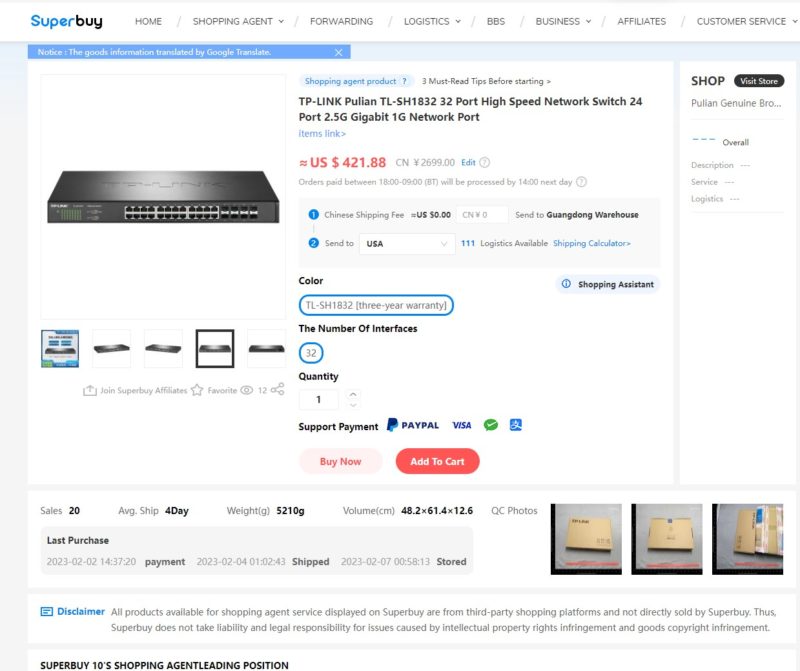The height and width of the screenshot is (671, 800).
Task: Decrease quantity with the down arrow
Action: pos(353,405)
